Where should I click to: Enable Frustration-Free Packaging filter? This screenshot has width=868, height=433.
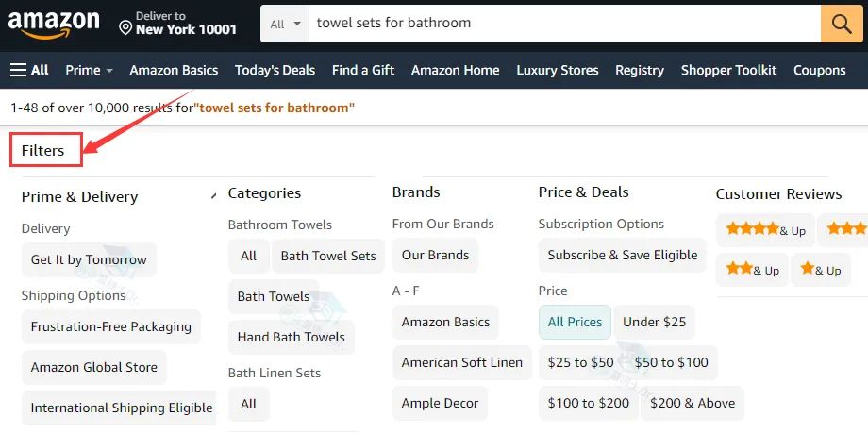110,326
